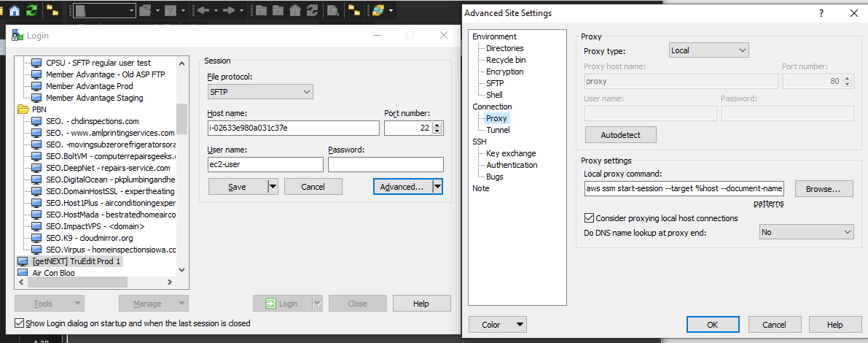Click the Login window title icon
This screenshot has width=868, height=343.
(17, 36)
